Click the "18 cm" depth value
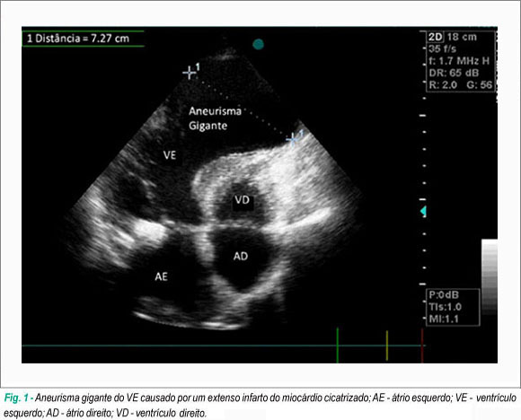This screenshot has height=420, width=521. coord(462,37)
